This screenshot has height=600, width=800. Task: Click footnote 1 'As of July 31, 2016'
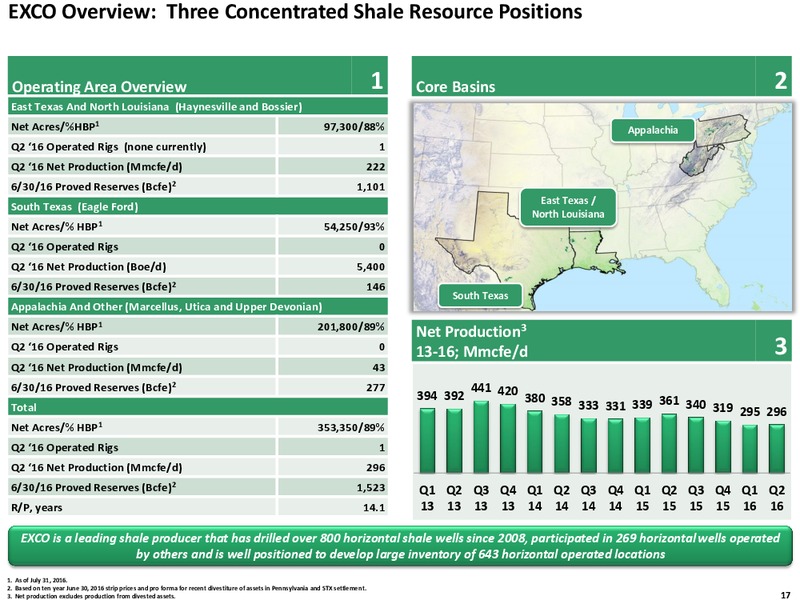click(37, 580)
